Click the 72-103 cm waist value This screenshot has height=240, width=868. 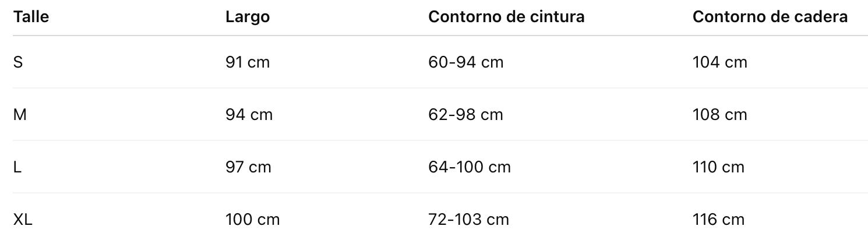pyautogui.click(x=468, y=220)
